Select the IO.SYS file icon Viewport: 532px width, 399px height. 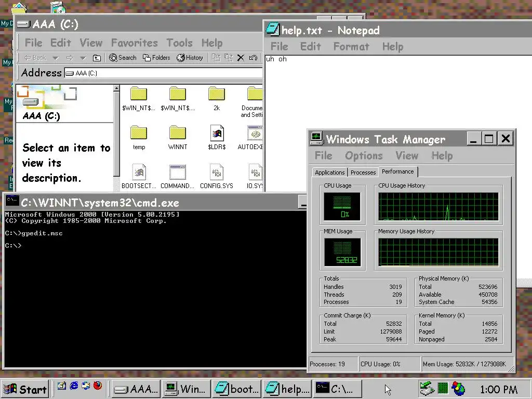tap(255, 172)
